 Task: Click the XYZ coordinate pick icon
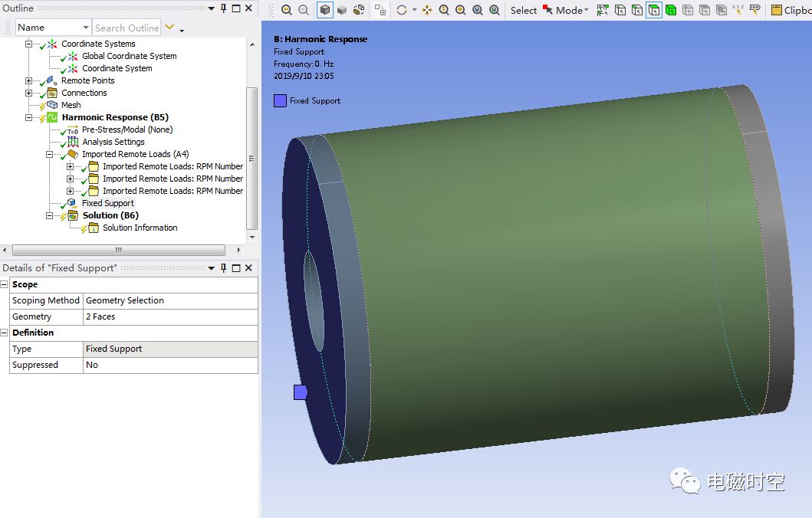pyautogui.click(x=738, y=10)
